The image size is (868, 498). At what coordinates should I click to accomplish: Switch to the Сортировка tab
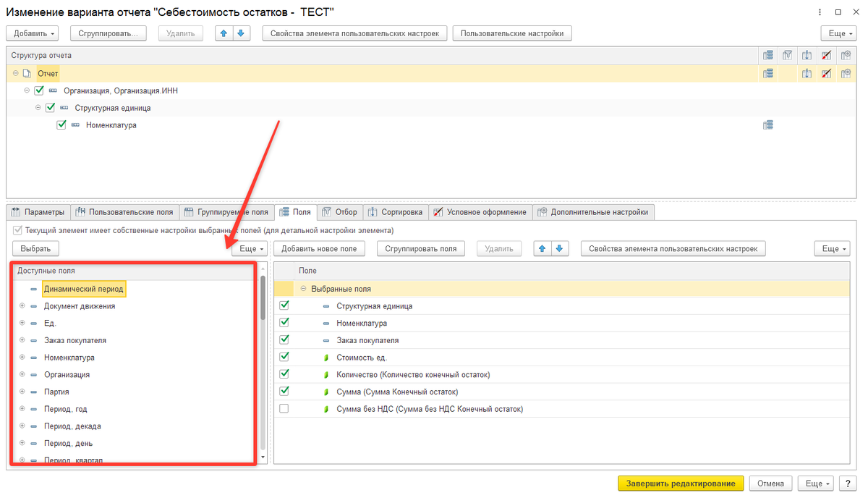396,212
